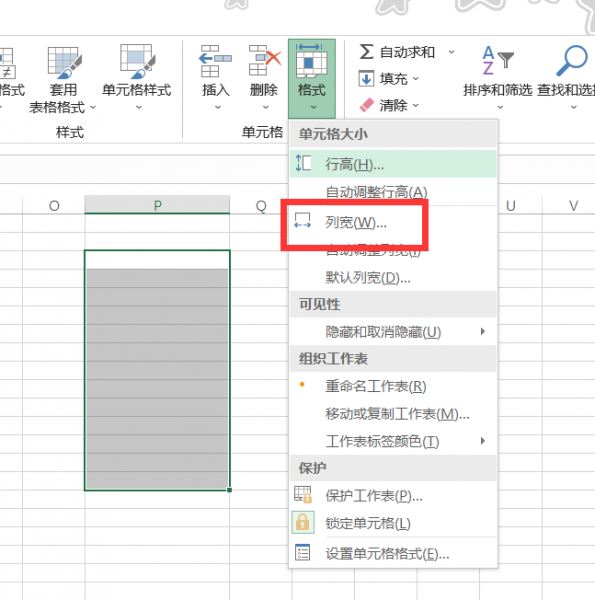Click the Find and Select magnifier icon
The height and width of the screenshot is (600, 595).
(572, 60)
